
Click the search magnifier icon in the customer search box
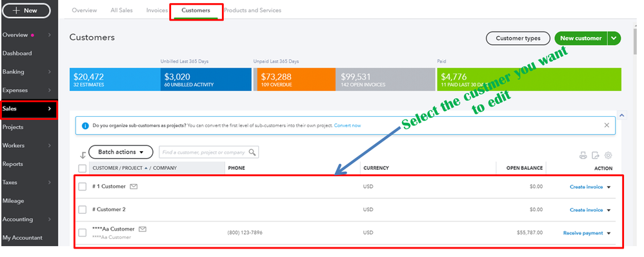252,152
